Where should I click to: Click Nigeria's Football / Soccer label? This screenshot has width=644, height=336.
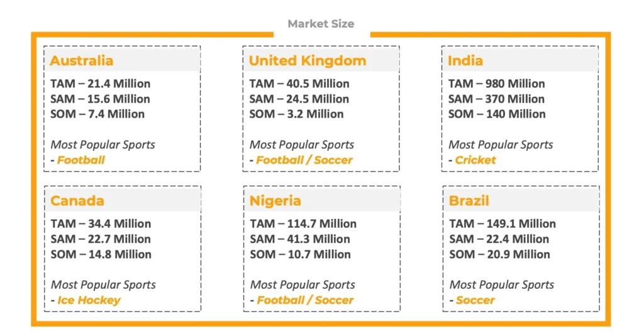[305, 300]
